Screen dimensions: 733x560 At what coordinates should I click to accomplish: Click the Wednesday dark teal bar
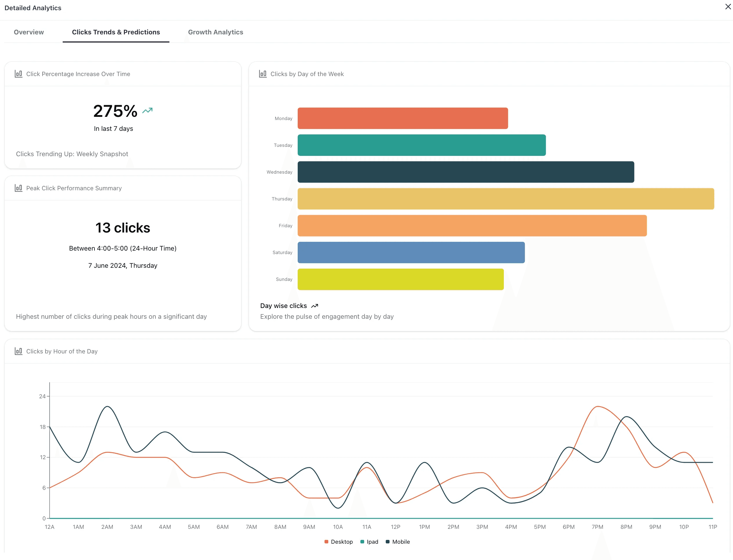[466, 172]
